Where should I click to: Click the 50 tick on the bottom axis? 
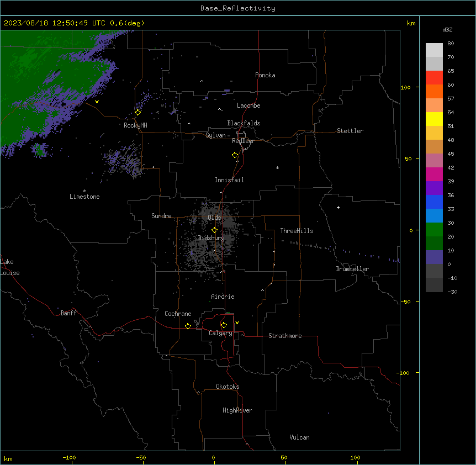tap(284, 457)
